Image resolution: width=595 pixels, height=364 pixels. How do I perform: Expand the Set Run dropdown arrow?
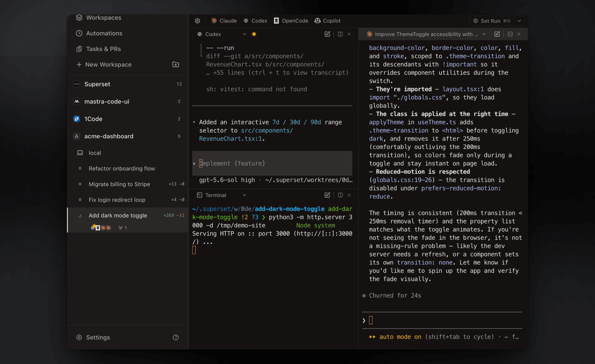click(519, 21)
